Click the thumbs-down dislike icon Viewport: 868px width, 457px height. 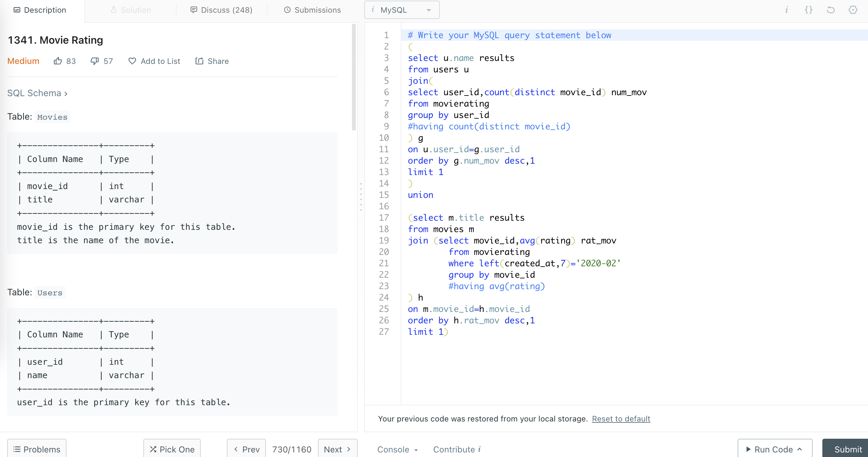click(95, 61)
